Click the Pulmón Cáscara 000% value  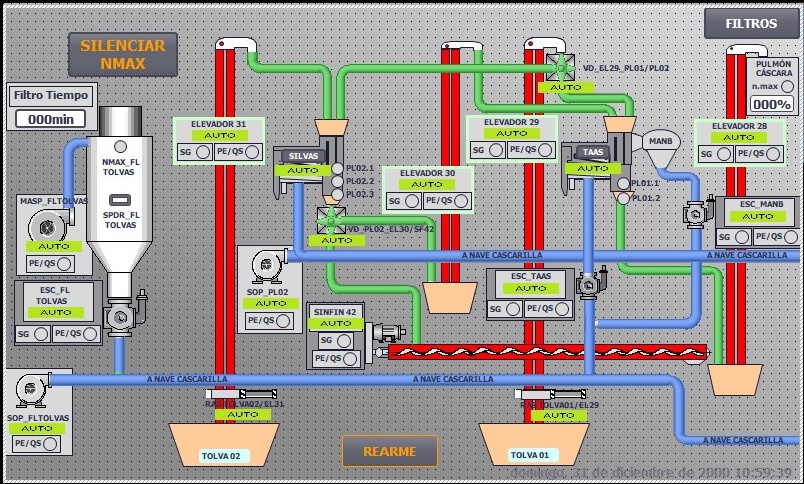coord(771,104)
